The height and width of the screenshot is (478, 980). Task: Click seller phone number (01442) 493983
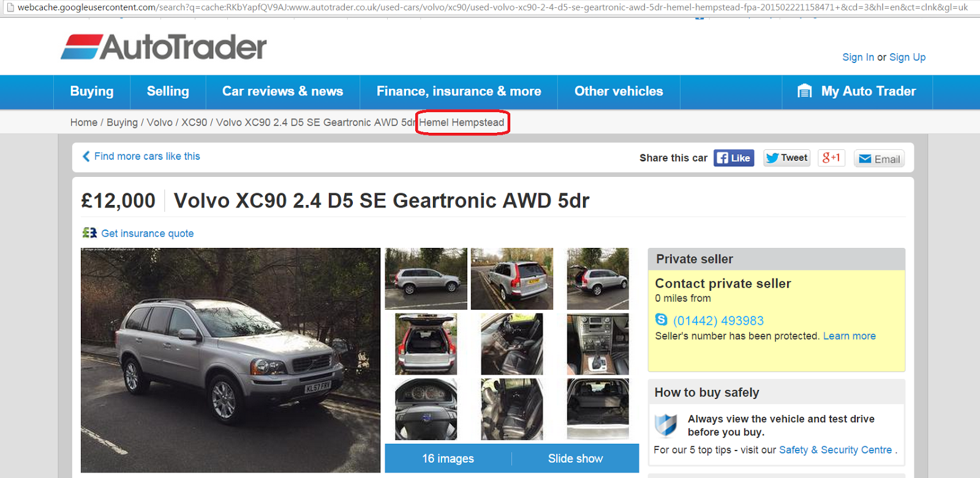[x=718, y=321]
